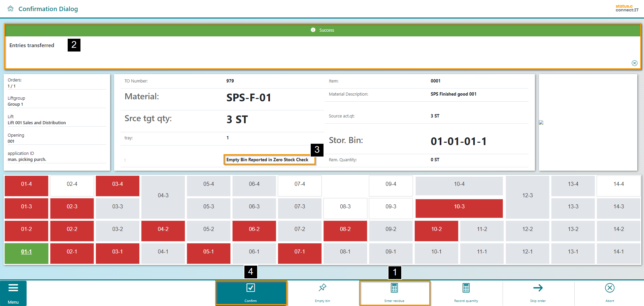Click the Empty bin pin icon
644x306 pixels.
322,288
